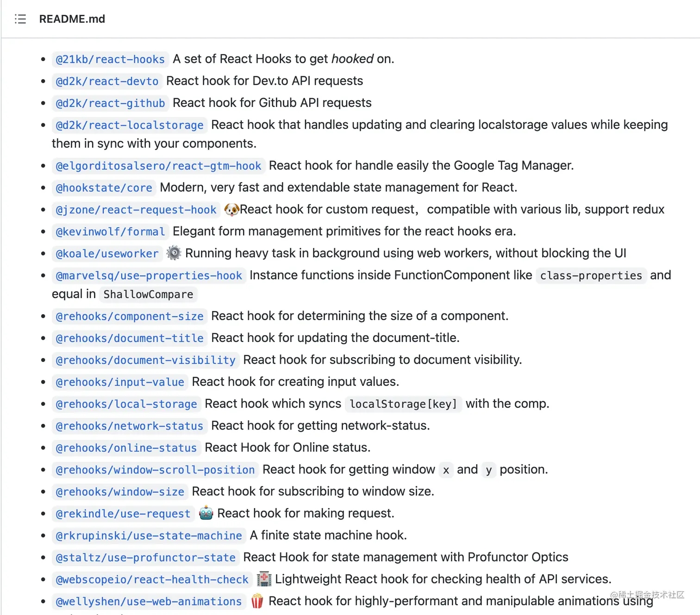Open the table of contents icon
Viewport: 700px width, 615px height.
[20, 19]
